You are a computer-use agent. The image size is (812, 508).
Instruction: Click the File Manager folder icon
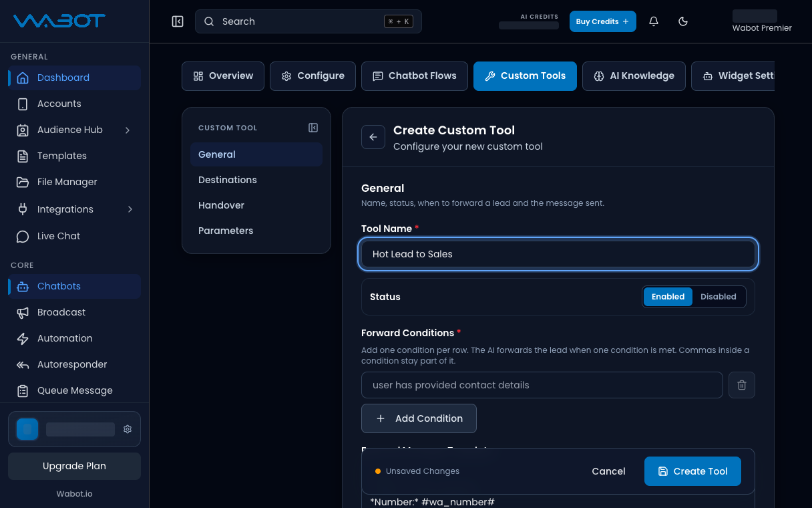(x=23, y=182)
